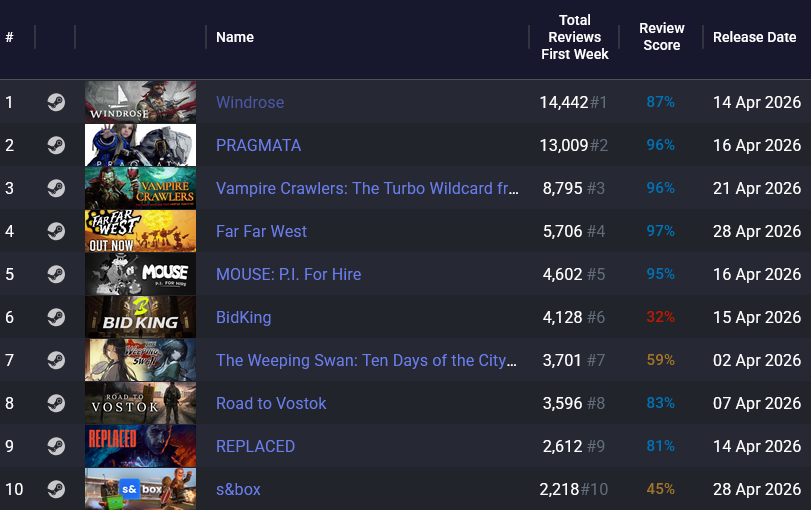Open The Weeping Swan thumbnail image
The height and width of the screenshot is (510, 811).
pyautogui.click(x=140, y=360)
